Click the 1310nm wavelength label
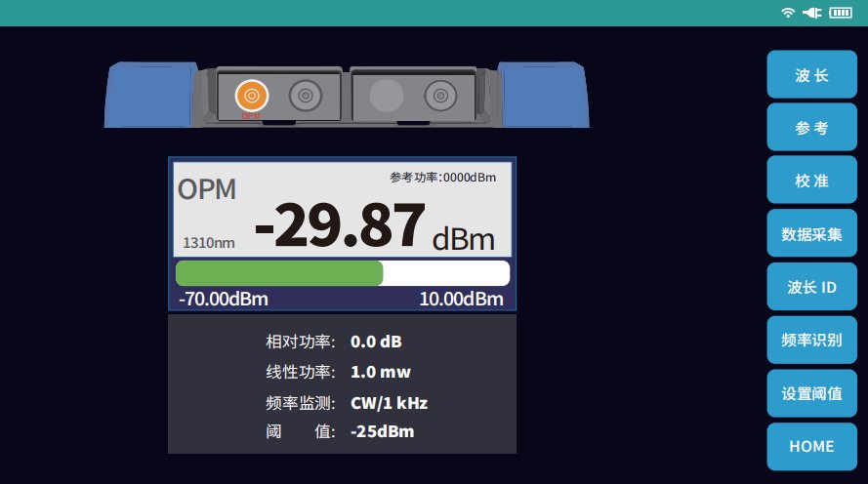The image size is (868, 484). click(209, 243)
